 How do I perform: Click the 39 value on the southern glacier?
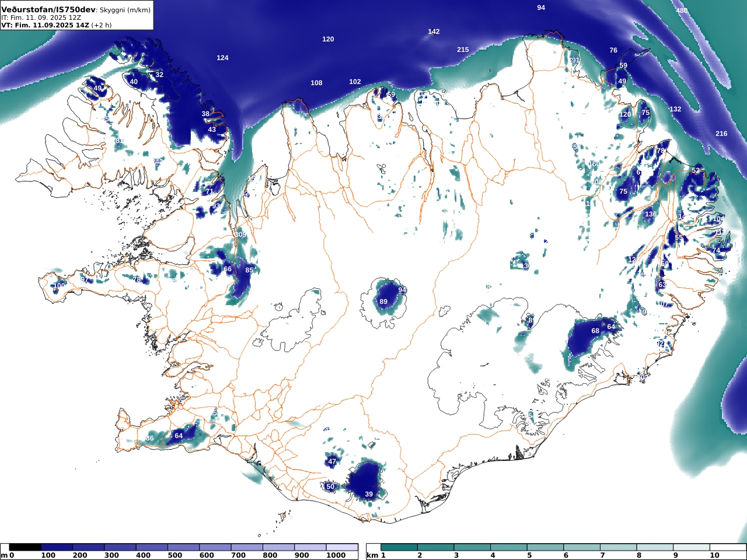369,494
